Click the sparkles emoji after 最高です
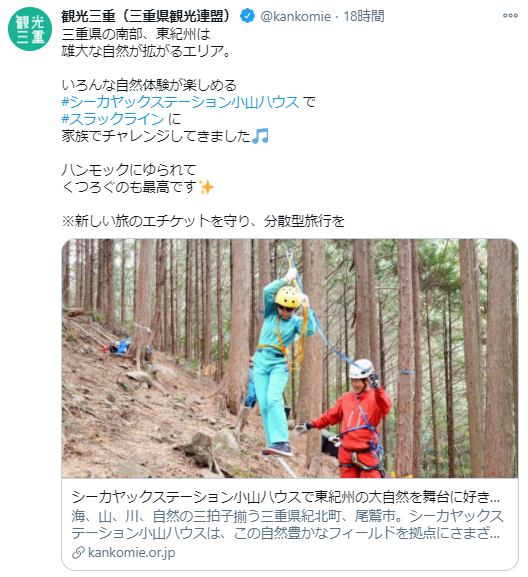 pos(206,187)
